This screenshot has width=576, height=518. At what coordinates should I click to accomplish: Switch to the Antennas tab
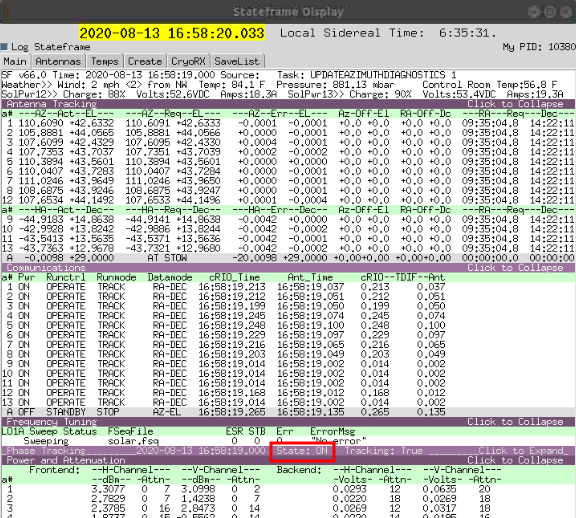pyautogui.click(x=58, y=61)
